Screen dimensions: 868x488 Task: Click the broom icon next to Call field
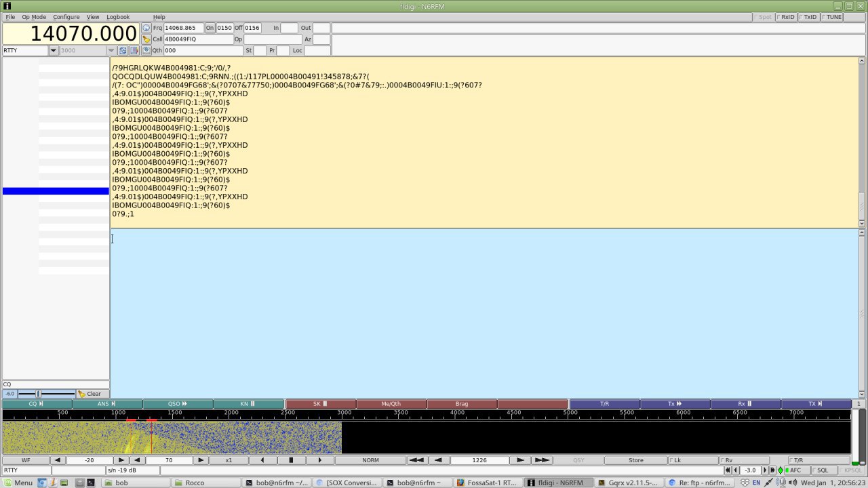[x=146, y=39]
